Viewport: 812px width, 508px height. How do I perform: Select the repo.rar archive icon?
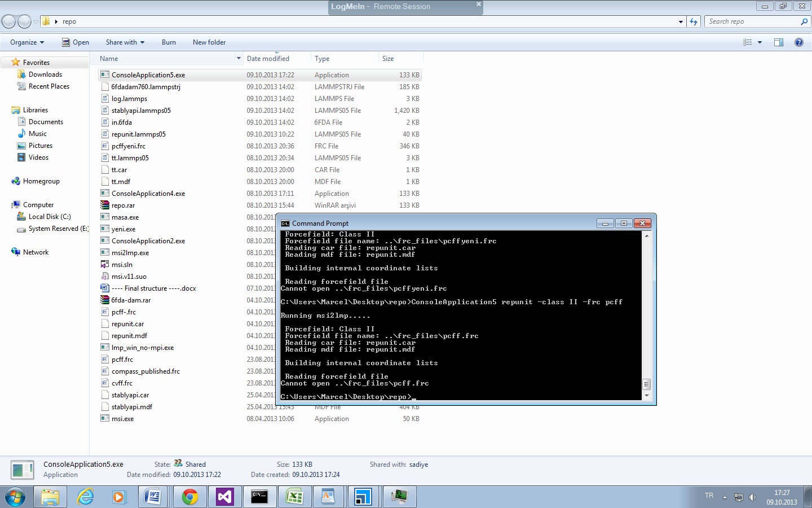(x=105, y=205)
